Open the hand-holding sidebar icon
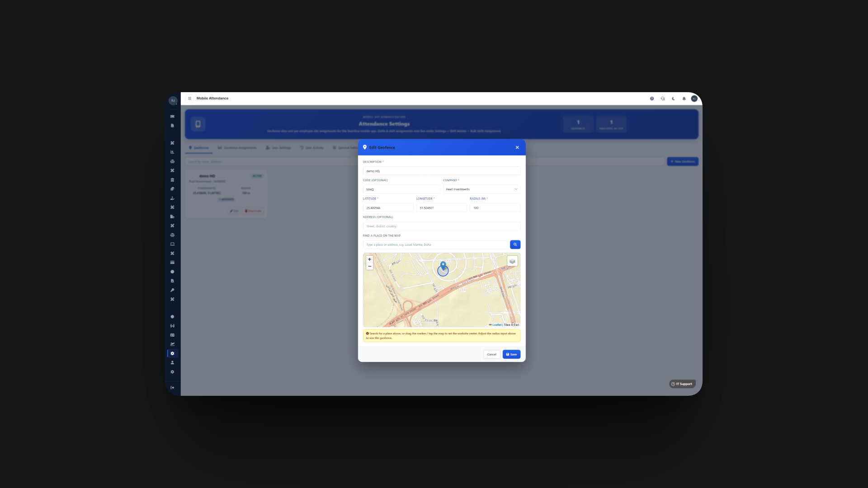This screenshot has height=488, width=868. (172, 198)
